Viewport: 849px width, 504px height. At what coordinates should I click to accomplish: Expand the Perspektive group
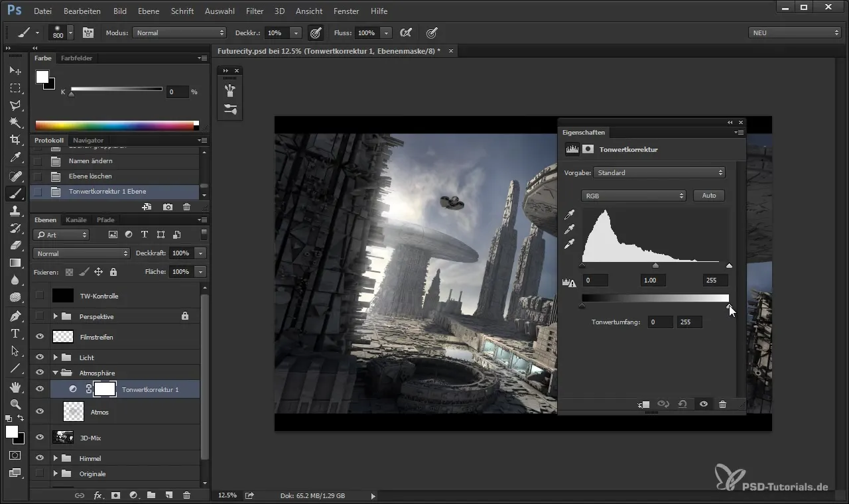coord(56,316)
